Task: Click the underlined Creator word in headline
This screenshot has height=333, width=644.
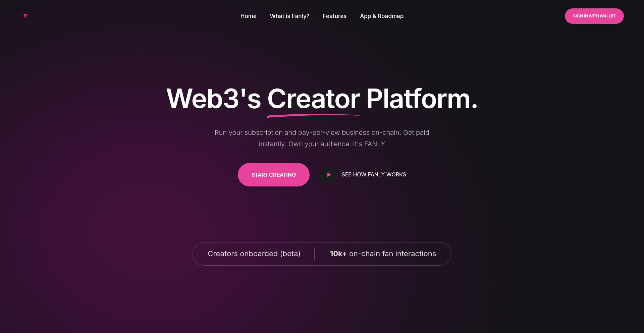Action: click(x=314, y=99)
